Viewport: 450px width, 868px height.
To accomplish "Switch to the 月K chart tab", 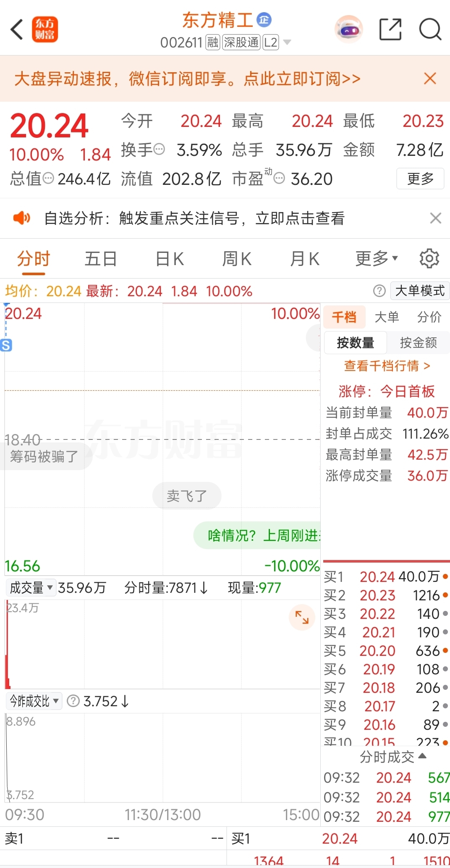I will coord(305,259).
